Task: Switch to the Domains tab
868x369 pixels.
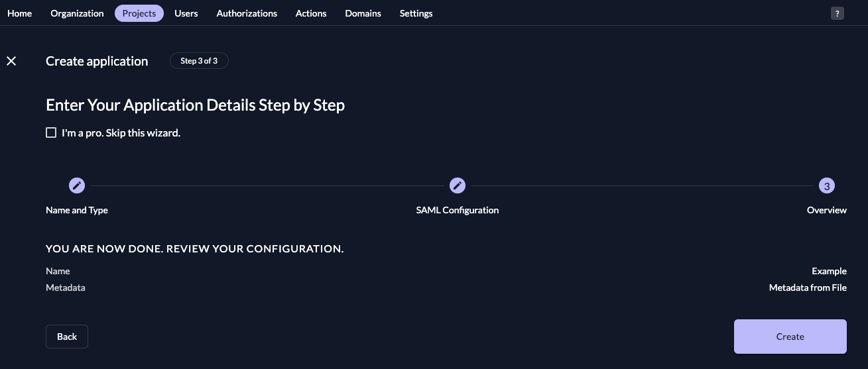Action: coord(363,13)
